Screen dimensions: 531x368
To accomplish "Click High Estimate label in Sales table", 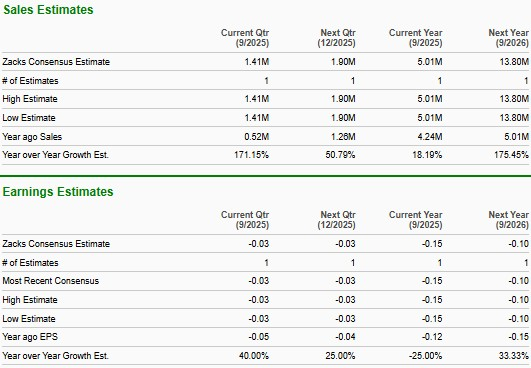I will pyautogui.click(x=30, y=99).
